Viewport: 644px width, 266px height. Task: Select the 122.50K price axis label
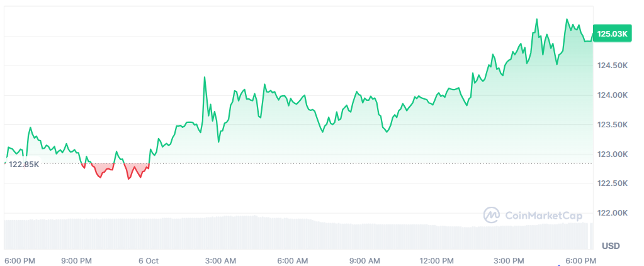(x=611, y=183)
